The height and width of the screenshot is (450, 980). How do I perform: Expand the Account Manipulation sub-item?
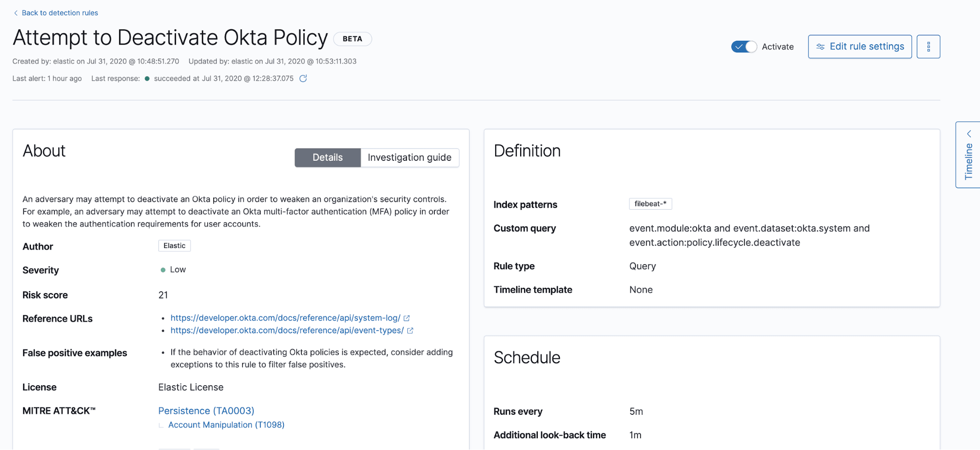pos(226,425)
